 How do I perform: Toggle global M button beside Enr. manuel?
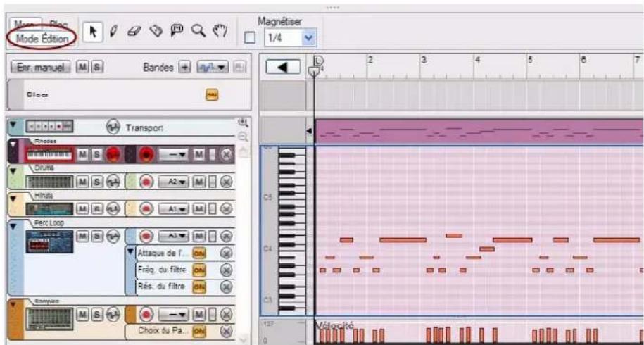click(82, 67)
